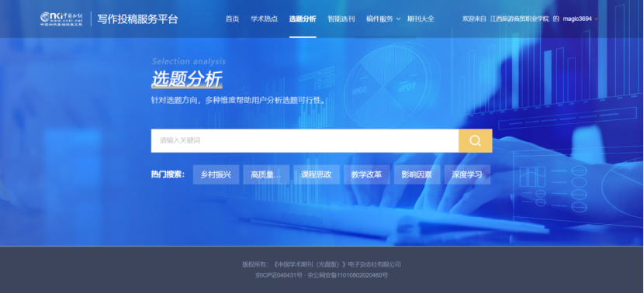Open 智能选刊 from the top menu

(341, 19)
